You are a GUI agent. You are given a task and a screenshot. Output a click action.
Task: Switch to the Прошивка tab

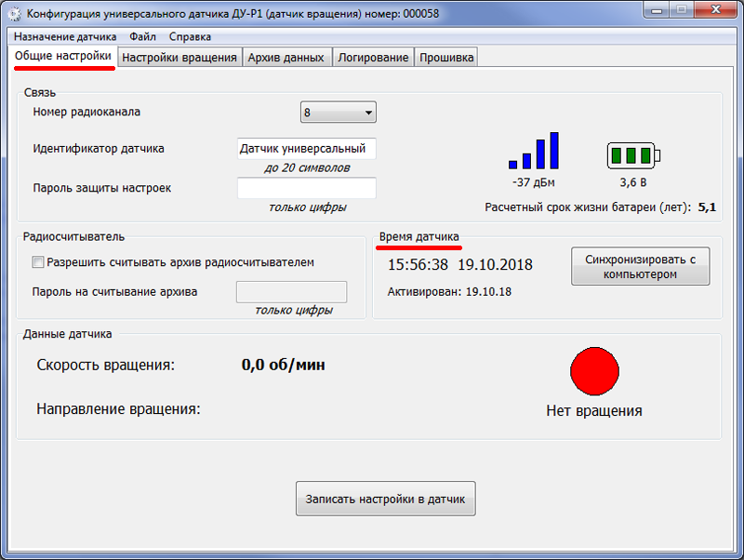[446, 58]
